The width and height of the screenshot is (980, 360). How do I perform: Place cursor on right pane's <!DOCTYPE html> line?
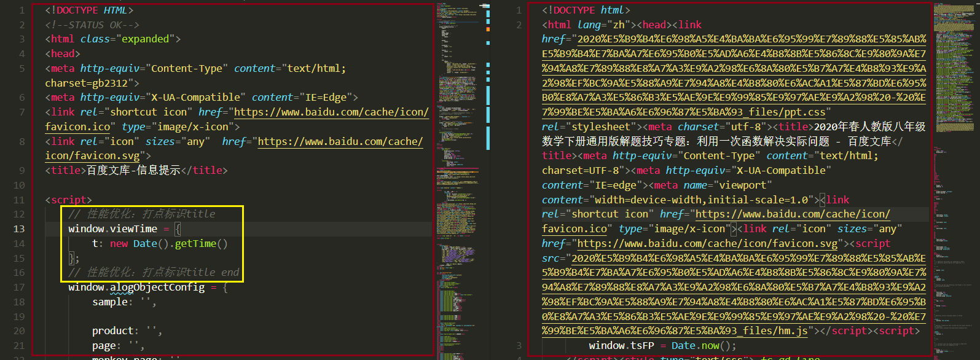tap(586, 10)
